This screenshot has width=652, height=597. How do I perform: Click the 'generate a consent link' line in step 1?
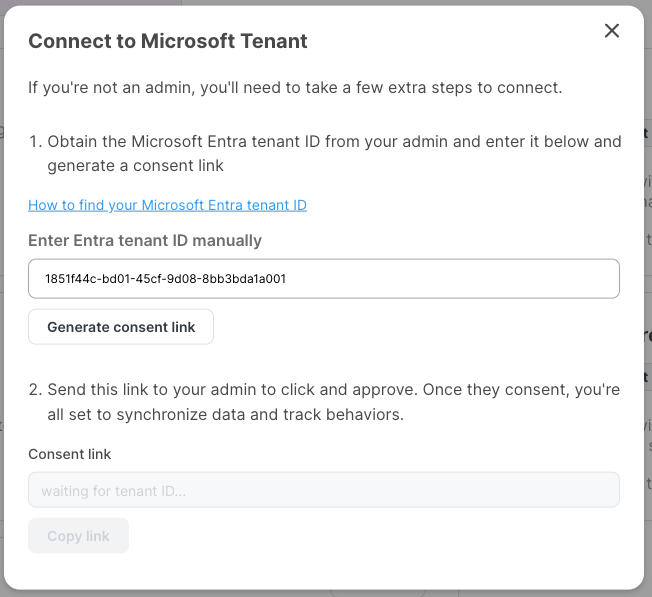(x=135, y=165)
